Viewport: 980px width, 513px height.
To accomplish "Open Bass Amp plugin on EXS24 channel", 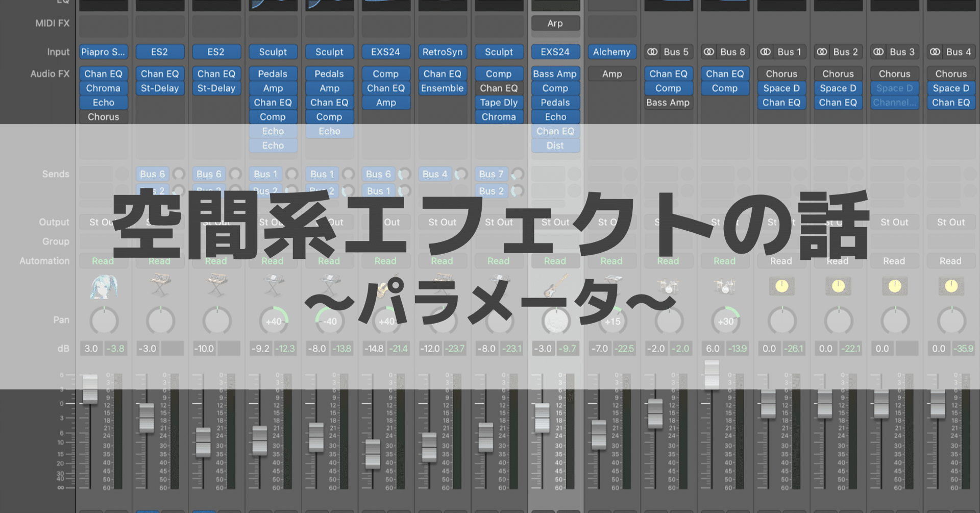I will [555, 74].
